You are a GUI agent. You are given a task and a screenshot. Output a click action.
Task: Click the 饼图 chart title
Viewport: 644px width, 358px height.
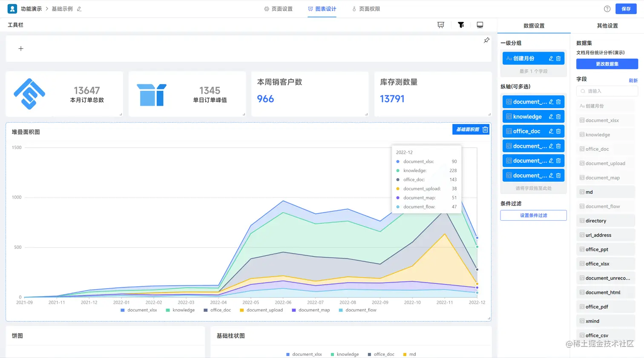17,336
